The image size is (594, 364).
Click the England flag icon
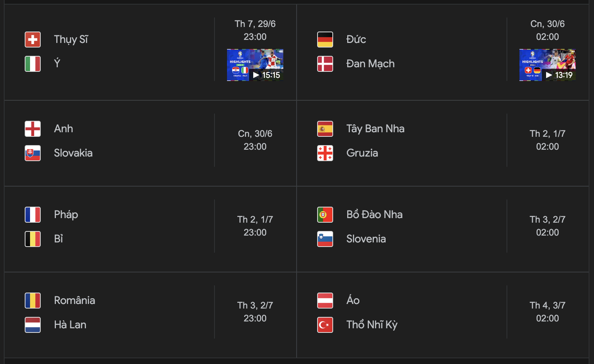(33, 129)
